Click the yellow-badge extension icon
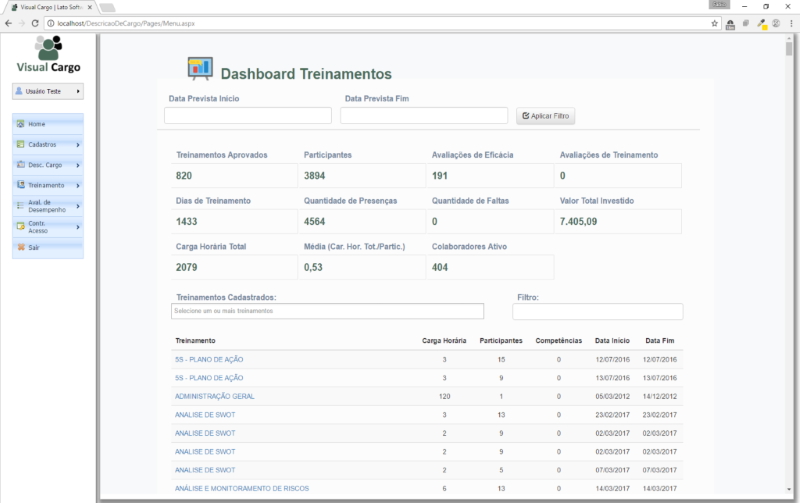 click(762, 24)
